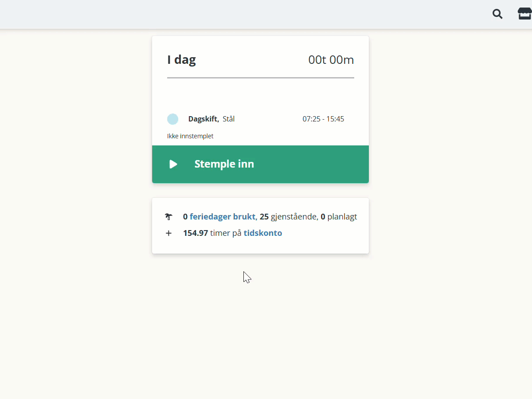Image resolution: width=532 pixels, height=399 pixels.
Task: Click the Dagskift shift name
Action: [203, 119]
